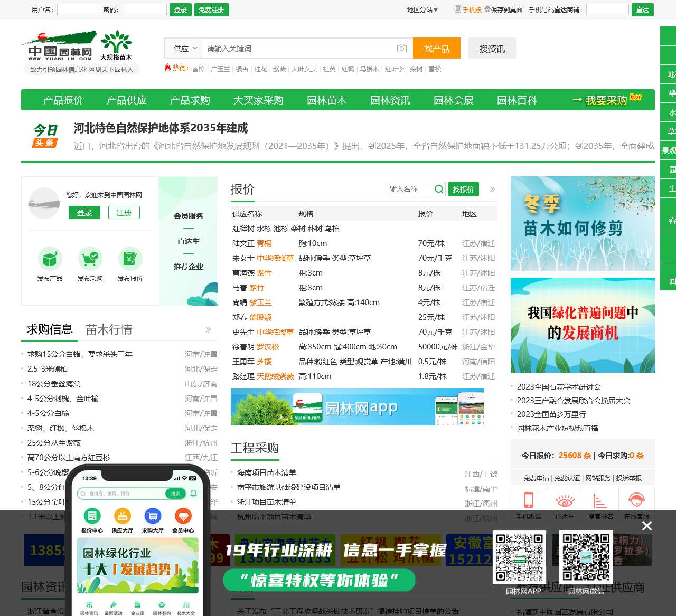676x616 pixels.
Task: Click the user avatar placeholder
Action: click(44, 203)
